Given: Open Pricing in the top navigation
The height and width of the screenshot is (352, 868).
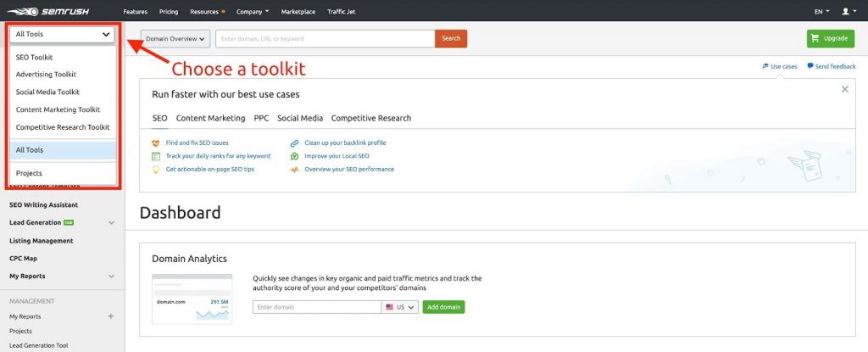Looking at the screenshot, I should (x=169, y=11).
